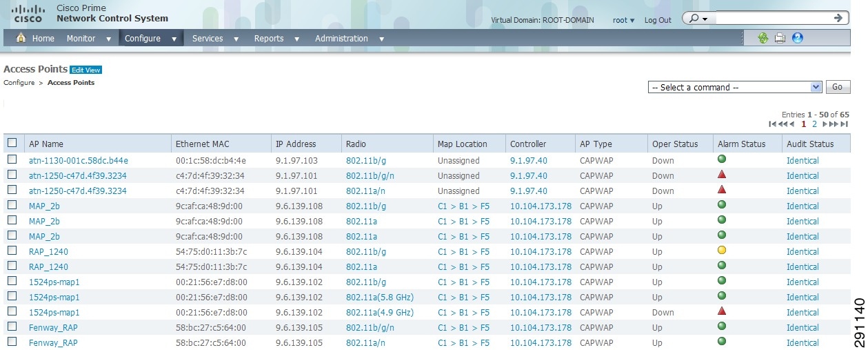This screenshot has width=868, height=350.
Task: Click green alarm icon in Fenway_RAP 802.11b/g/n row
Action: (x=722, y=327)
